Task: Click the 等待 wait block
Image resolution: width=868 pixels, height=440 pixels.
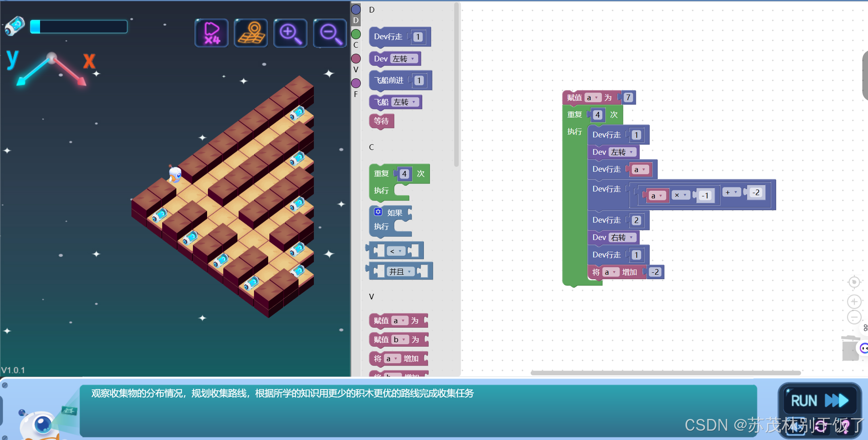Action: coord(381,121)
